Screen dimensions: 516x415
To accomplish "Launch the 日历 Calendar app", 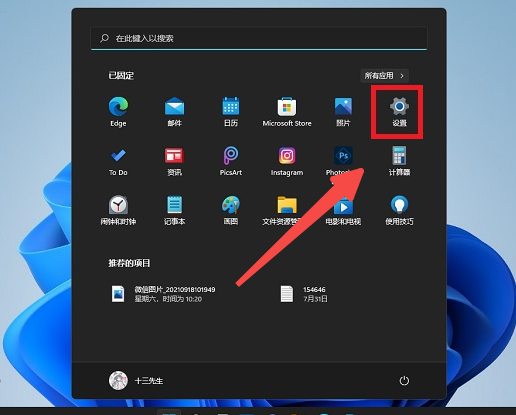I will point(231,111).
